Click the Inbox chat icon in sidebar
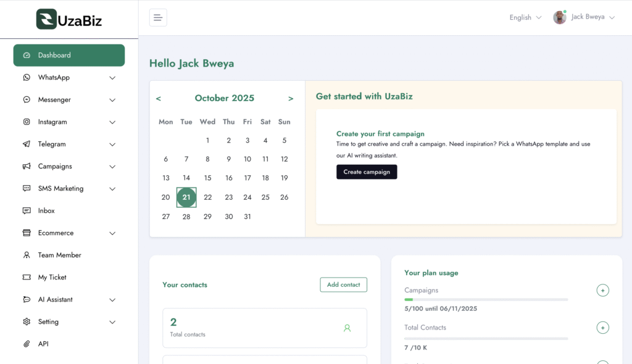The width and height of the screenshot is (632, 364). pos(27,211)
